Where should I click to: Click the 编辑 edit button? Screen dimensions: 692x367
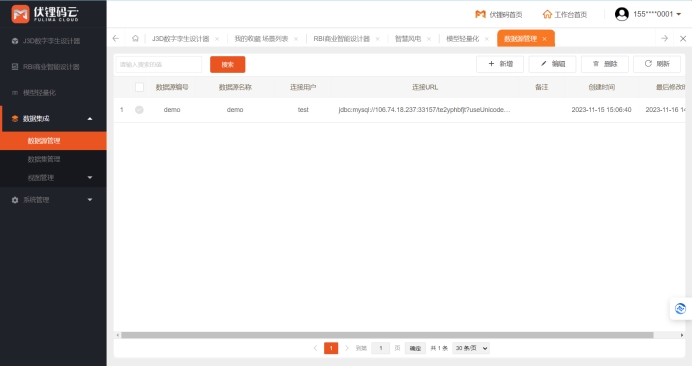tap(553, 64)
